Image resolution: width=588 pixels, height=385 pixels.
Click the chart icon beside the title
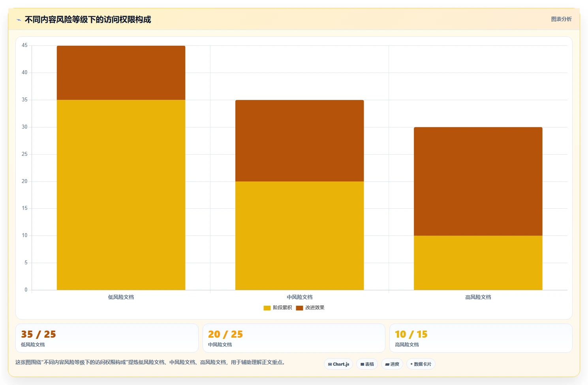point(19,20)
